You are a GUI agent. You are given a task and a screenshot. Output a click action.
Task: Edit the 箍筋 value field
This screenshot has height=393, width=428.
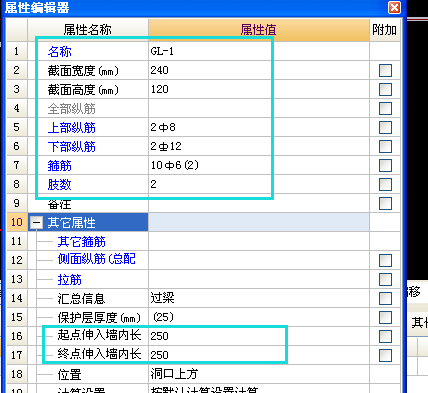[259, 165]
